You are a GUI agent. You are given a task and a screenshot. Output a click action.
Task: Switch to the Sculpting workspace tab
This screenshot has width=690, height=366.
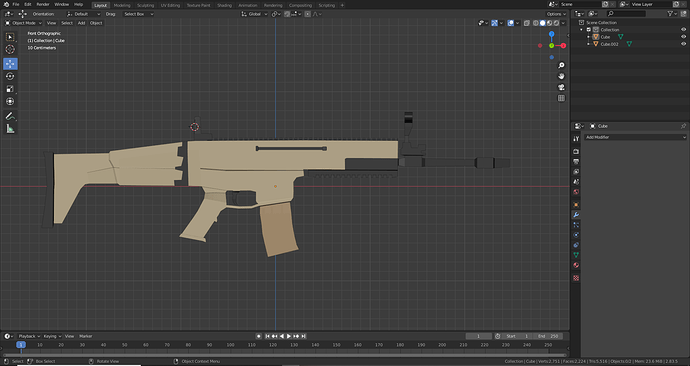tap(146, 5)
